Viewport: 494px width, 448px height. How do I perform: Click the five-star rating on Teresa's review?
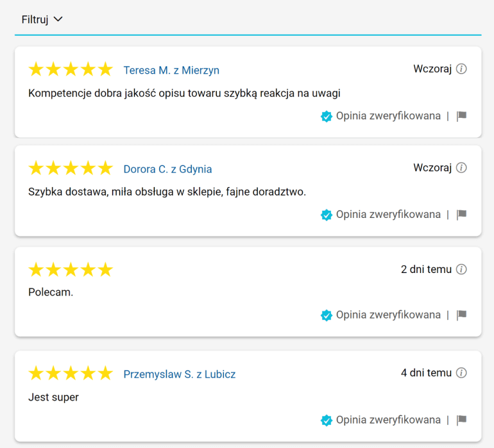click(x=71, y=70)
